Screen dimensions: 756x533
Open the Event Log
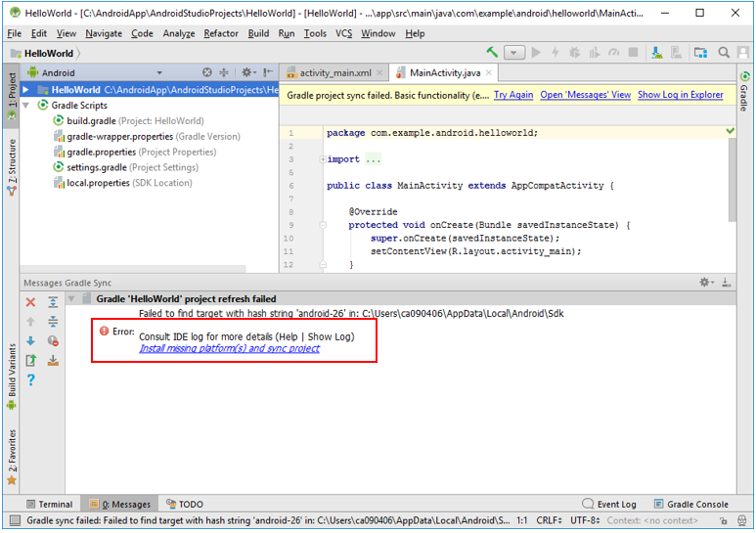click(609, 504)
